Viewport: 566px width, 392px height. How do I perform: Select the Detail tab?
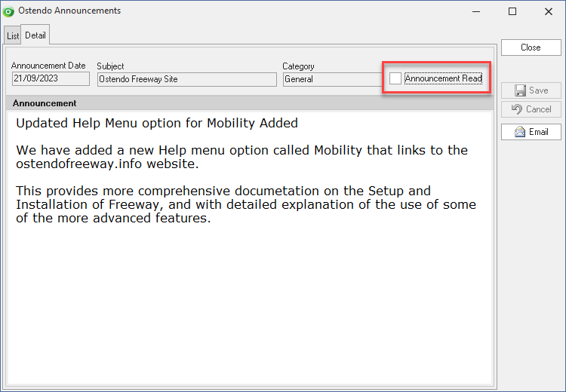click(35, 35)
